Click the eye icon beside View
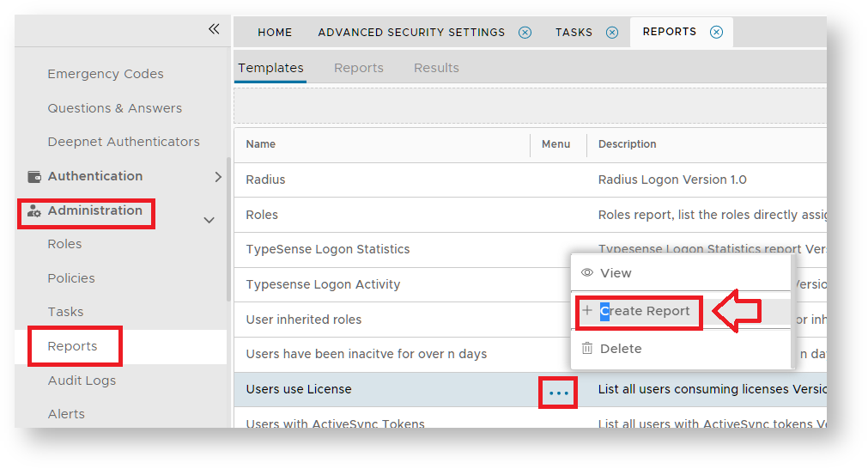The image size is (868, 469). [587, 273]
